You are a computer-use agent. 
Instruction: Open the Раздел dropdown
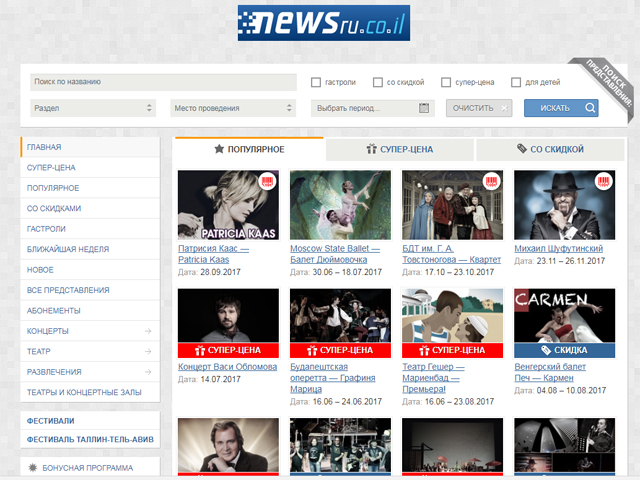[93, 108]
